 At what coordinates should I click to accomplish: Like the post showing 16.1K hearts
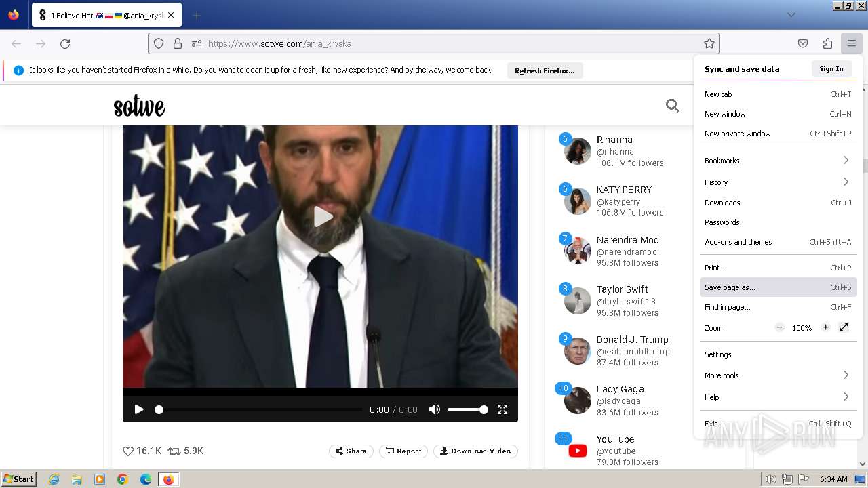(x=127, y=451)
